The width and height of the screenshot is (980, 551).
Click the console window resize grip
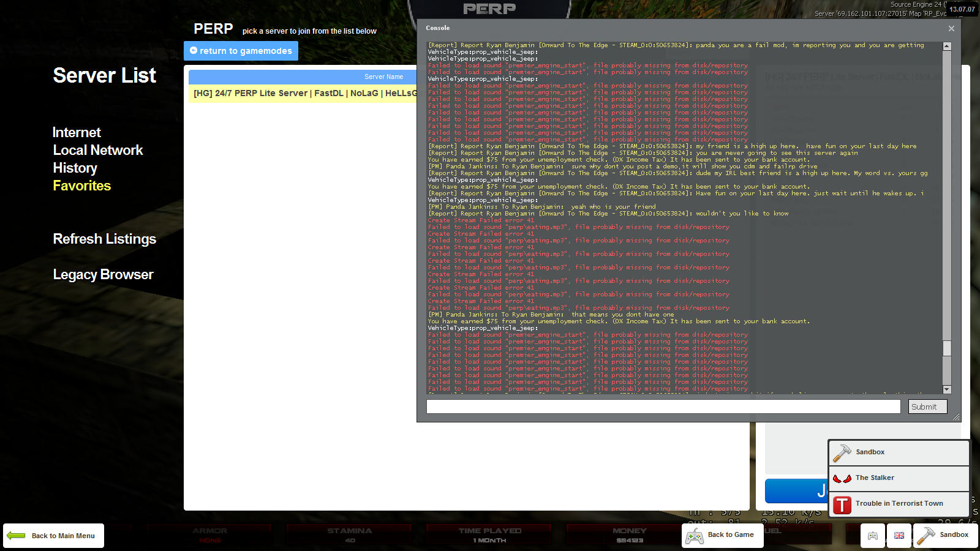pos(956,417)
